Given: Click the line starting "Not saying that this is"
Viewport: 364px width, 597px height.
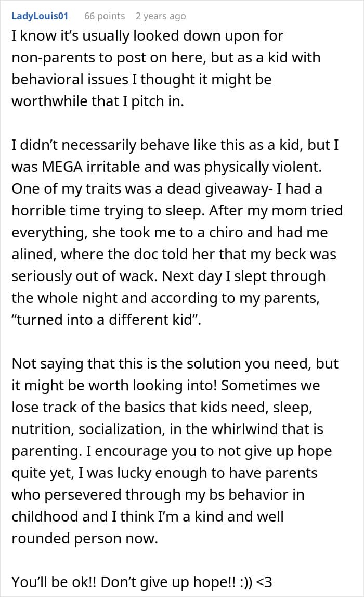Looking at the screenshot, I should [175, 364].
